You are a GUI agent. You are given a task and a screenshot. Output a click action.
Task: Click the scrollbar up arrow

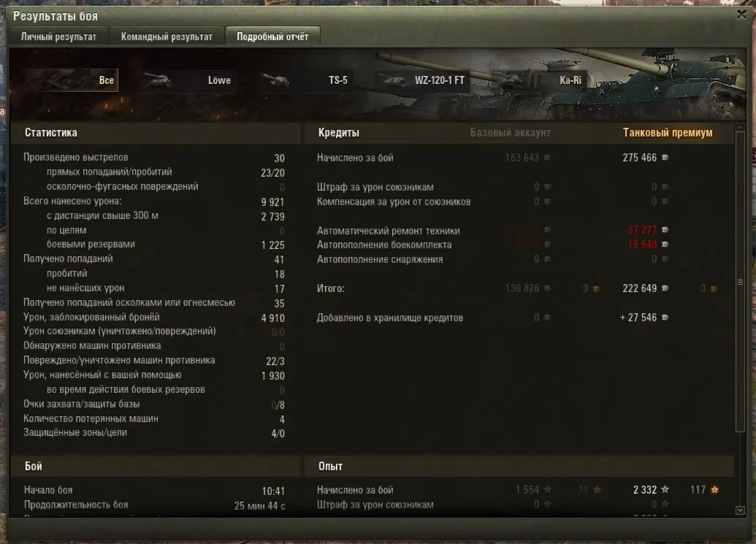(x=741, y=128)
